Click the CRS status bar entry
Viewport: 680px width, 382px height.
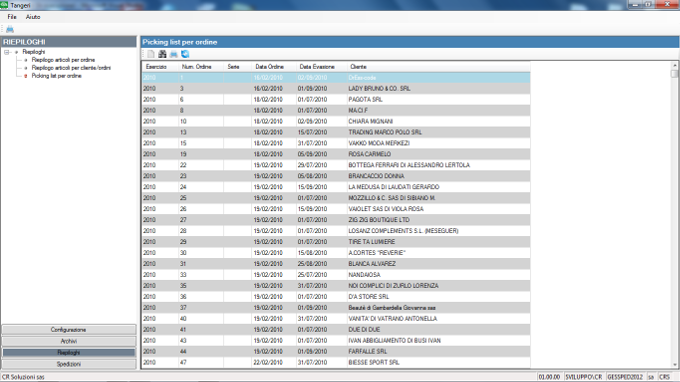tap(664, 377)
